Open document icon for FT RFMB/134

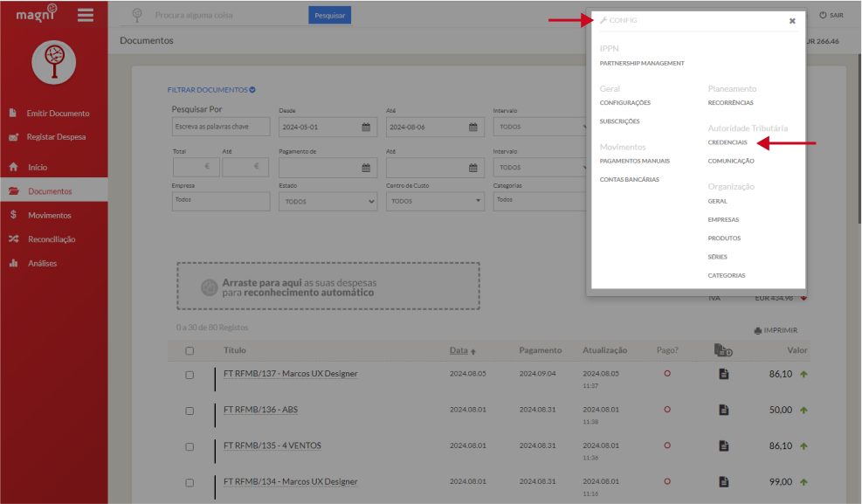[724, 481]
